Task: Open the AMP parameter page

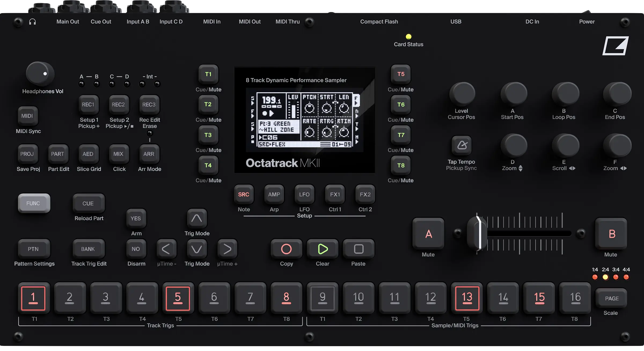Action: coord(274,194)
